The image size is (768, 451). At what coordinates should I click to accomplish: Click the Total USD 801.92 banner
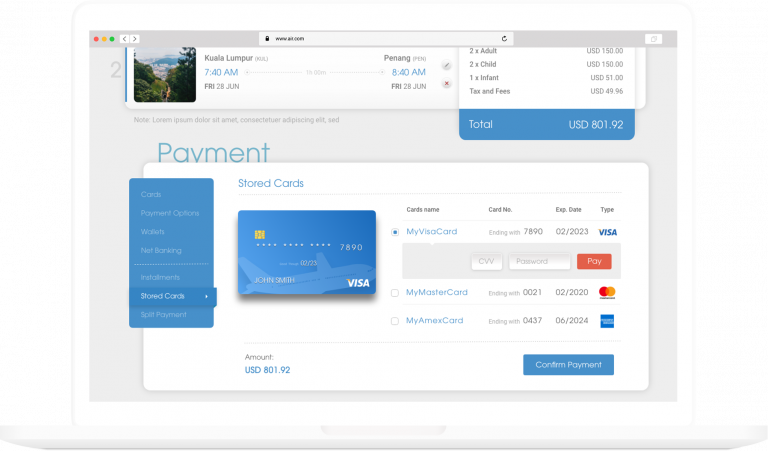(547, 124)
